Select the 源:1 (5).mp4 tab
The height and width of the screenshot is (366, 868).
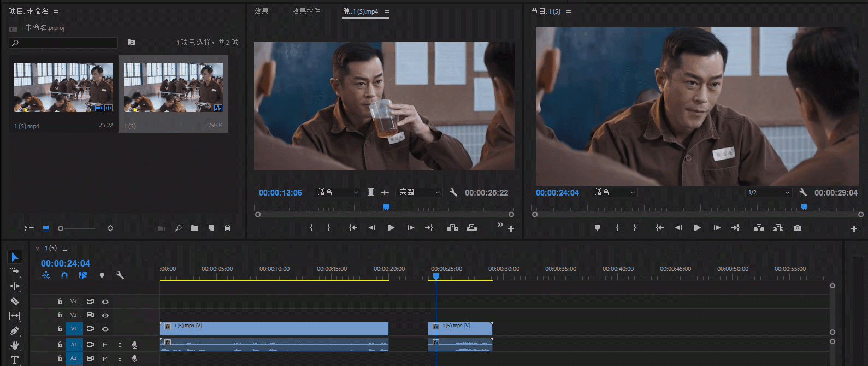pyautogui.click(x=361, y=11)
